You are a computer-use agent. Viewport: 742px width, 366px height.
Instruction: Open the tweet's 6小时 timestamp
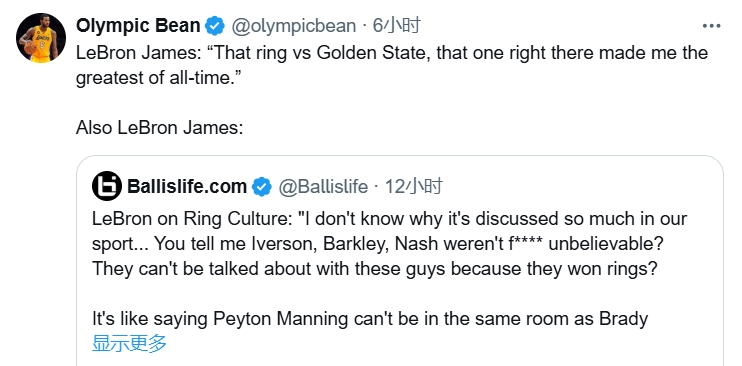tap(397, 26)
